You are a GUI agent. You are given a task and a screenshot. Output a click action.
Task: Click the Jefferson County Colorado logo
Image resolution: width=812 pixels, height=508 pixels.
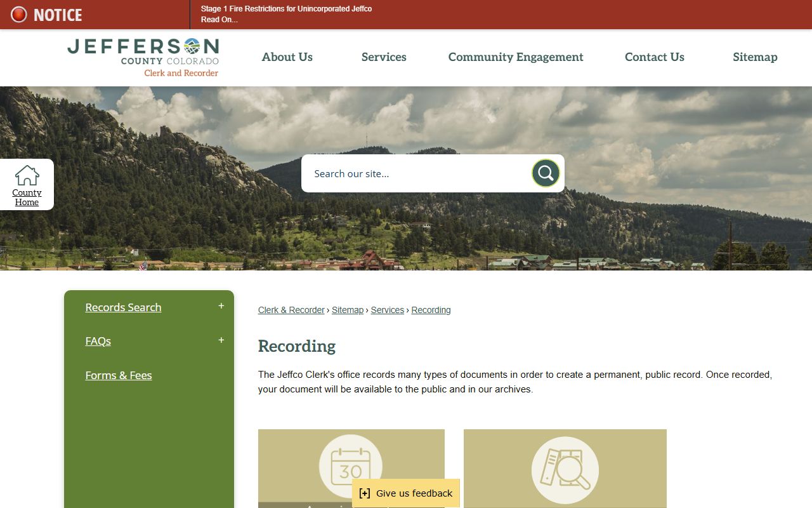point(143,57)
